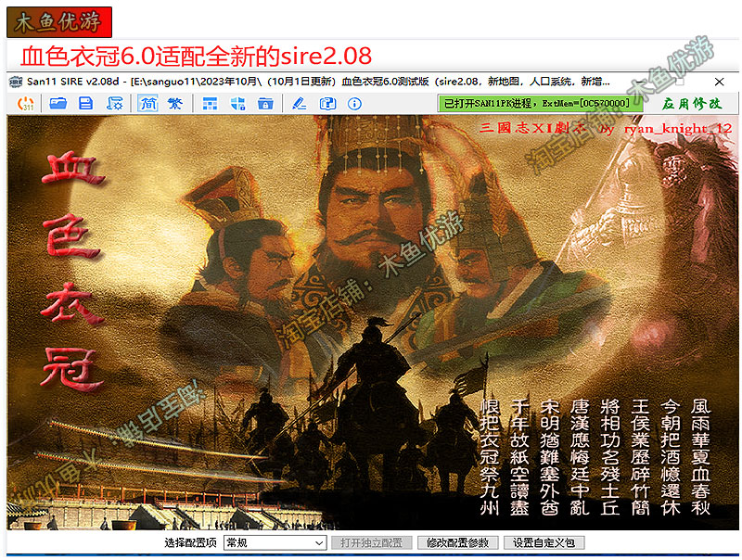
Task: Click the pen edit icon
Action: coord(299,103)
